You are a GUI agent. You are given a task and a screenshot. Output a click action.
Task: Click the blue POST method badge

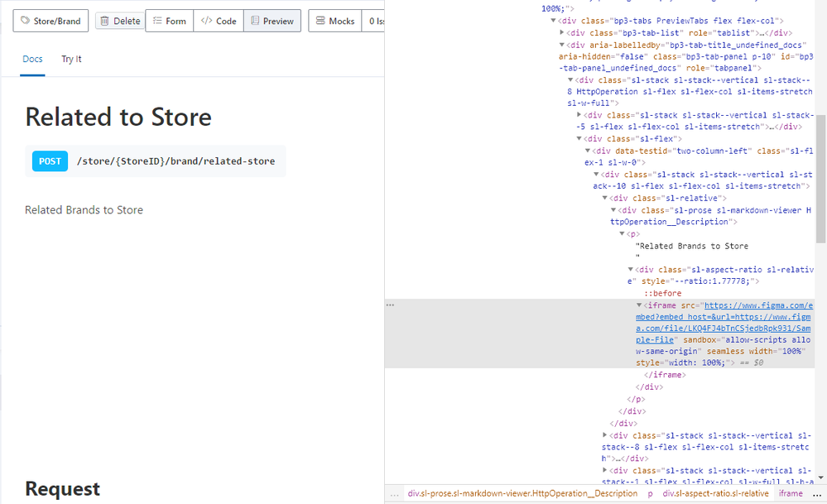tap(50, 161)
